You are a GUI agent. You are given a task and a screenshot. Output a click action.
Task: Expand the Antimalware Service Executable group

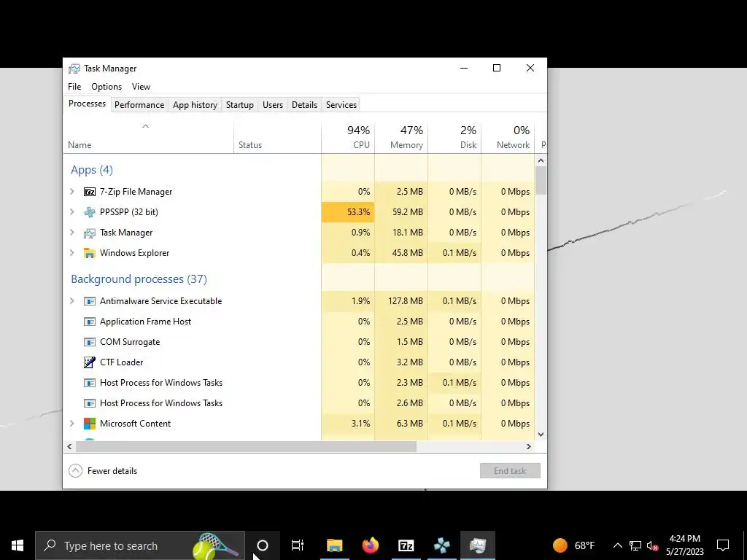click(x=72, y=301)
